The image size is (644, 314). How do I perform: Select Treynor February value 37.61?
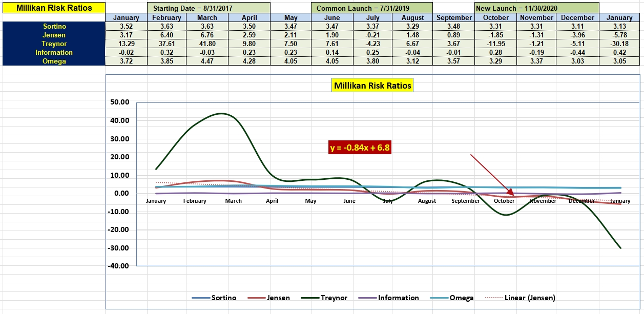click(167, 44)
